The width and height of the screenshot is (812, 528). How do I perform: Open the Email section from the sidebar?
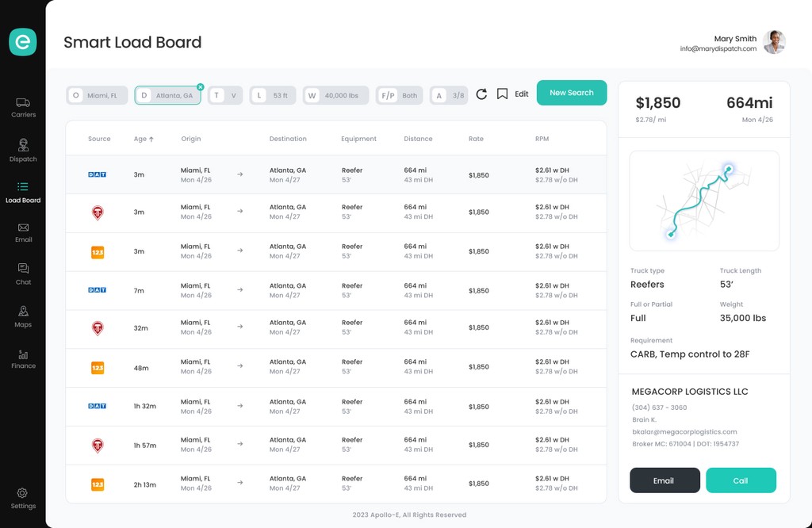click(23, 234)
